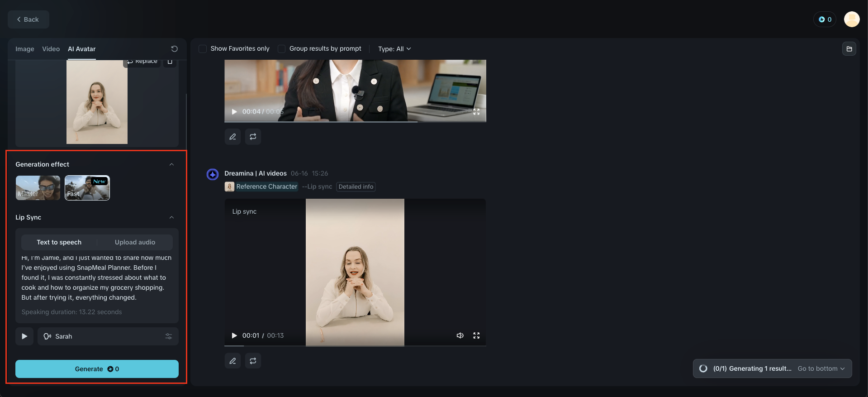Image resolution: width=868 pixels, height=397 pixels.
Task: Select the Text to speech tab
Action: click(59, 242)
